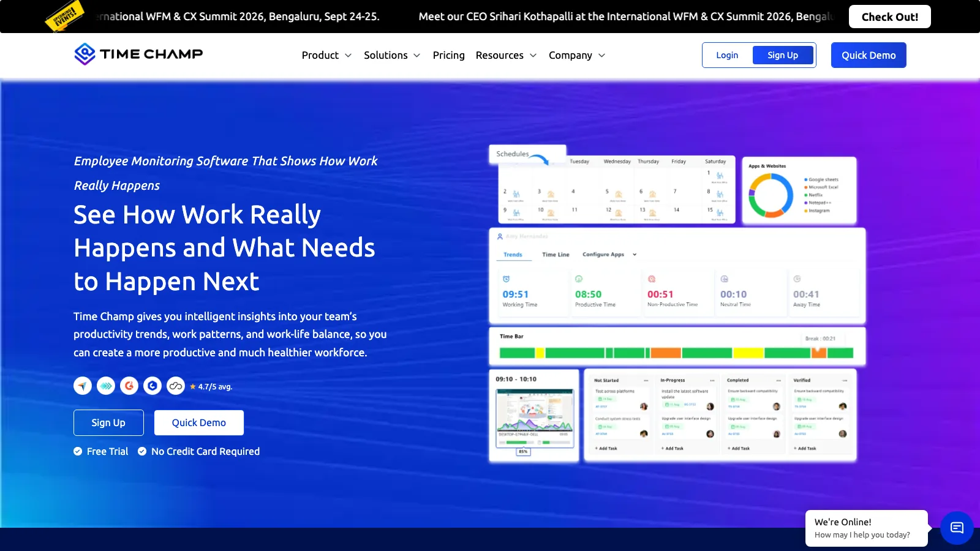Click the In-Progress column header
The height and width of the screenshot is (551, 980).
673,380
